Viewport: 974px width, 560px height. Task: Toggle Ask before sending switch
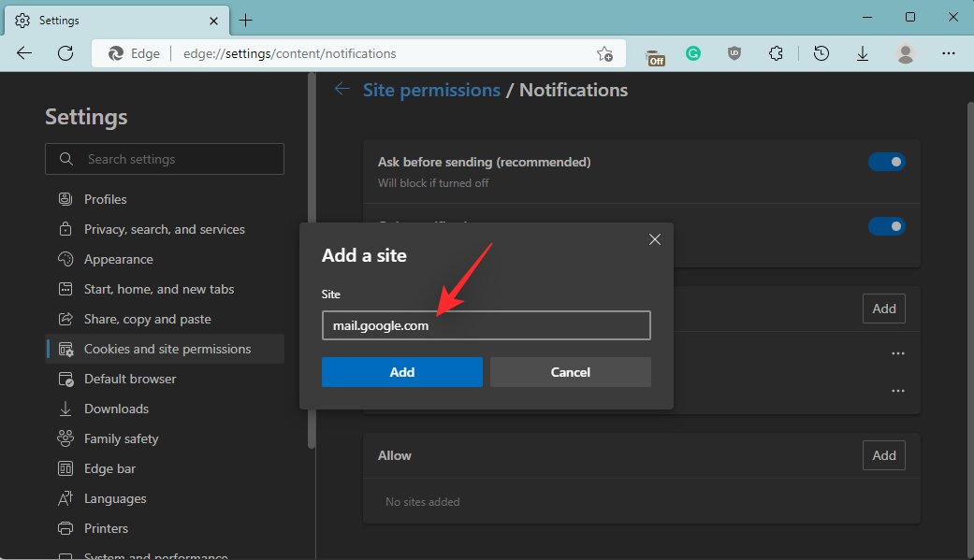pos(886,162)
